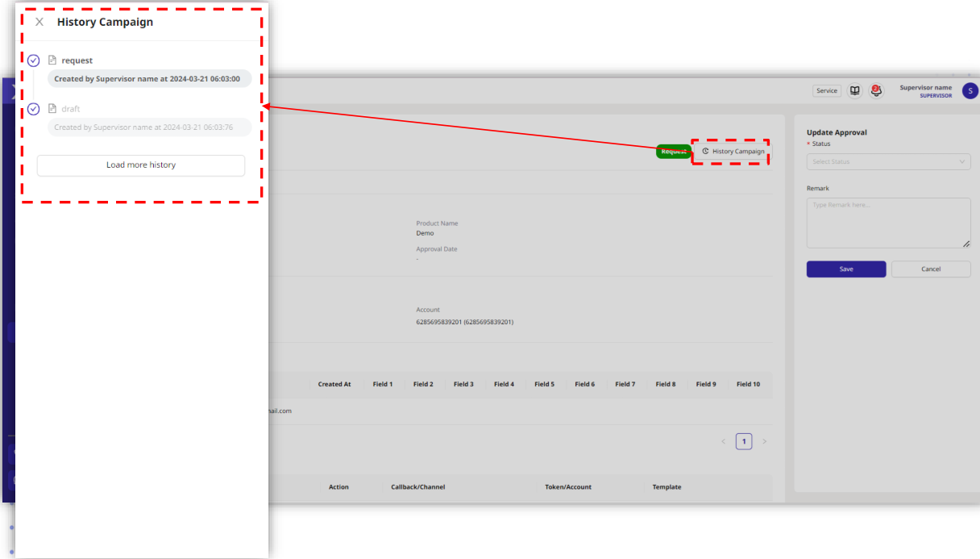Select the draft created at 06:03:76 note

pyautogui.click(x=149, y=127)
